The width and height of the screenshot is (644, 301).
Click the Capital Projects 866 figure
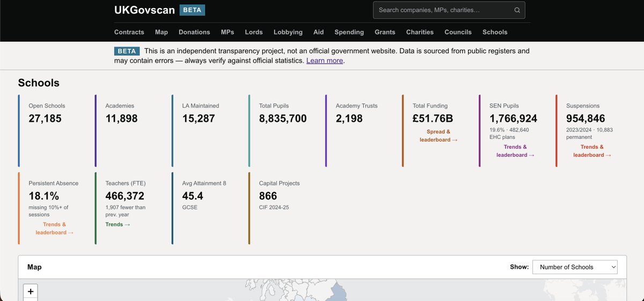click(x=268, y=196)
